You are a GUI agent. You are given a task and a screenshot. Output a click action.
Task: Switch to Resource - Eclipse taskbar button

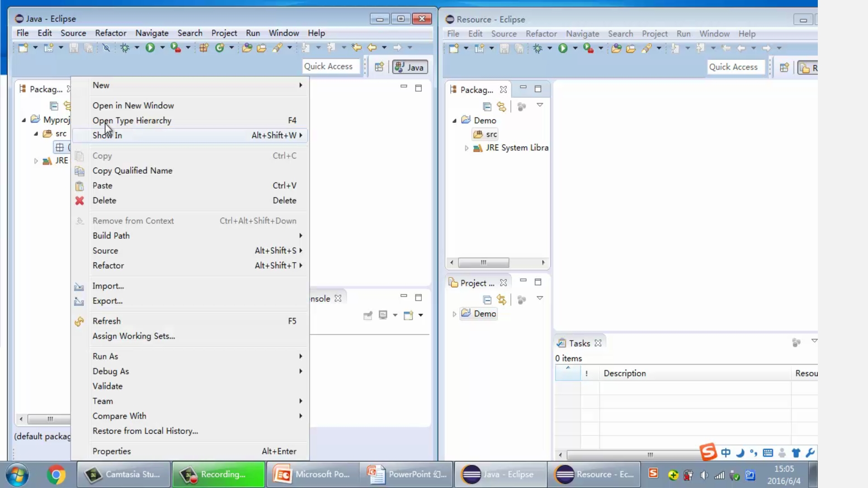(x=594, y=474)
